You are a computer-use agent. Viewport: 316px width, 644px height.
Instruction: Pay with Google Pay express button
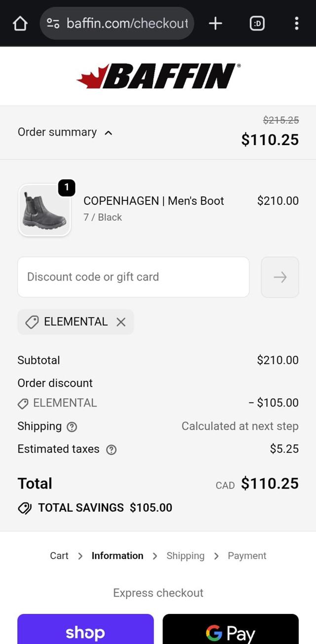[231, 631]
